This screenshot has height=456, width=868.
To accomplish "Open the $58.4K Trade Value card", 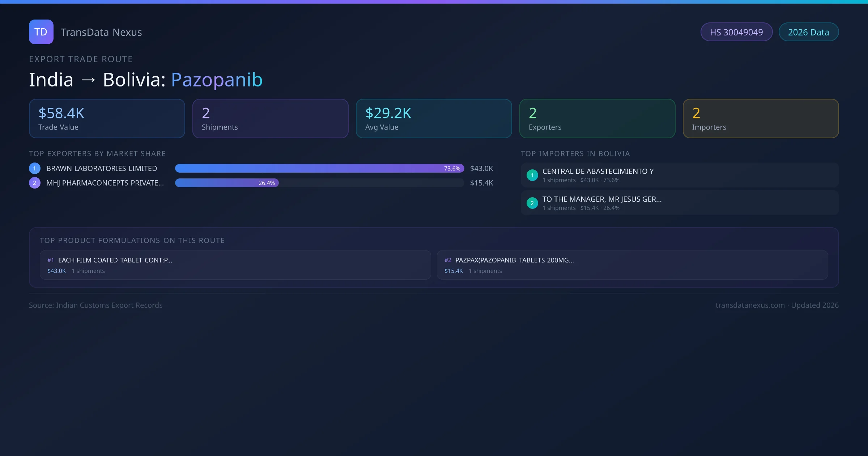I will click(x=107, y=119).
